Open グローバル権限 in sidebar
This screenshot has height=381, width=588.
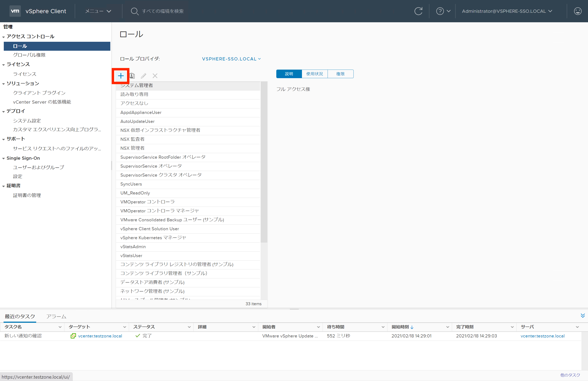pyautogui.click(x=29, y=55)
